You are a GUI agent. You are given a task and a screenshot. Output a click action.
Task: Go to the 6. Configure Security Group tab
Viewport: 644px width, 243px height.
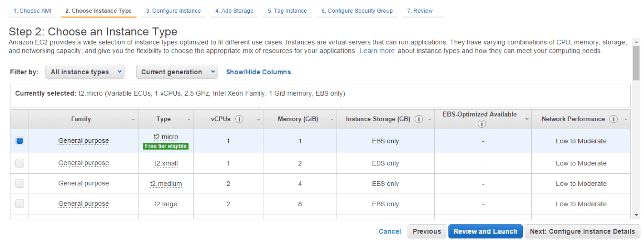357,11
